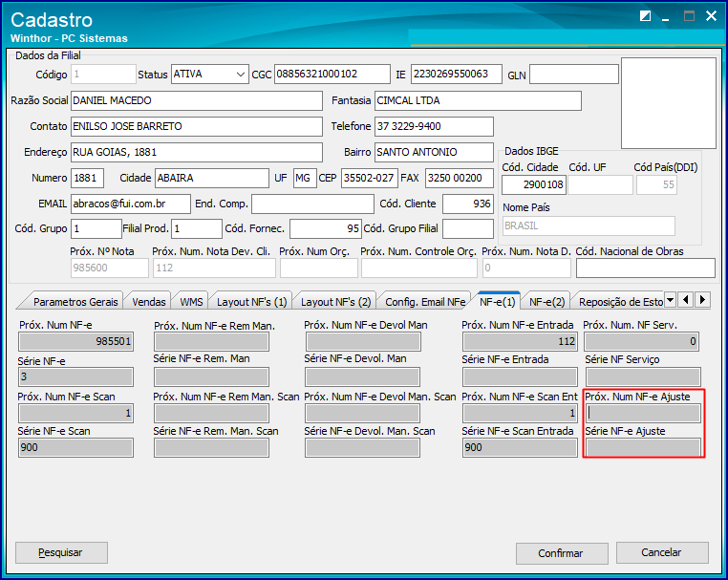This screenshot has width=728, height=580.
Task: Open the Vendas tab
Action: [149, 302]
